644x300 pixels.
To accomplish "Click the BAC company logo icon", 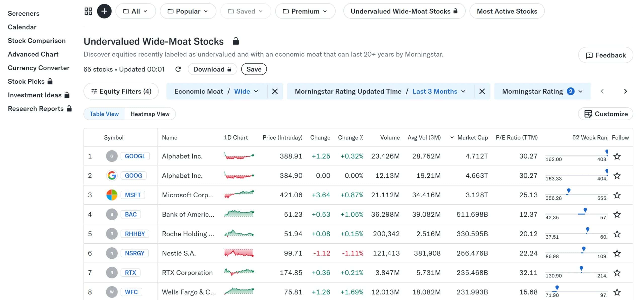I will (112, 214).
